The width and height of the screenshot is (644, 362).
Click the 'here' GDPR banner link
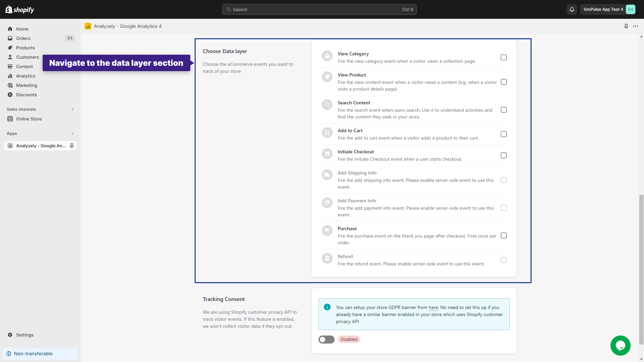(433, 307)
